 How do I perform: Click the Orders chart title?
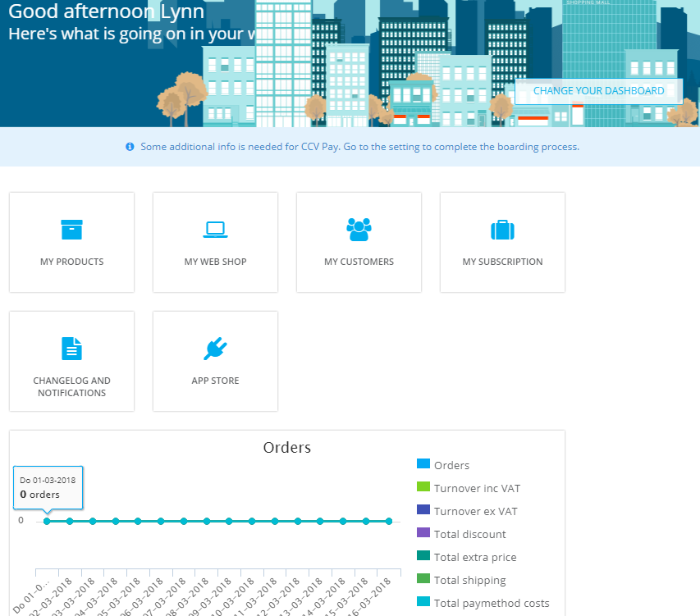coord(286,448)
